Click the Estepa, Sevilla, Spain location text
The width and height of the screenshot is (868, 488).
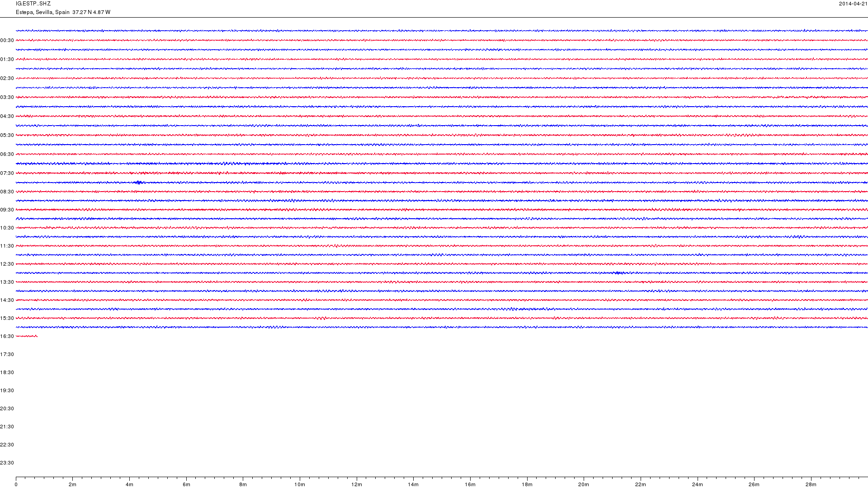(42, 12)
